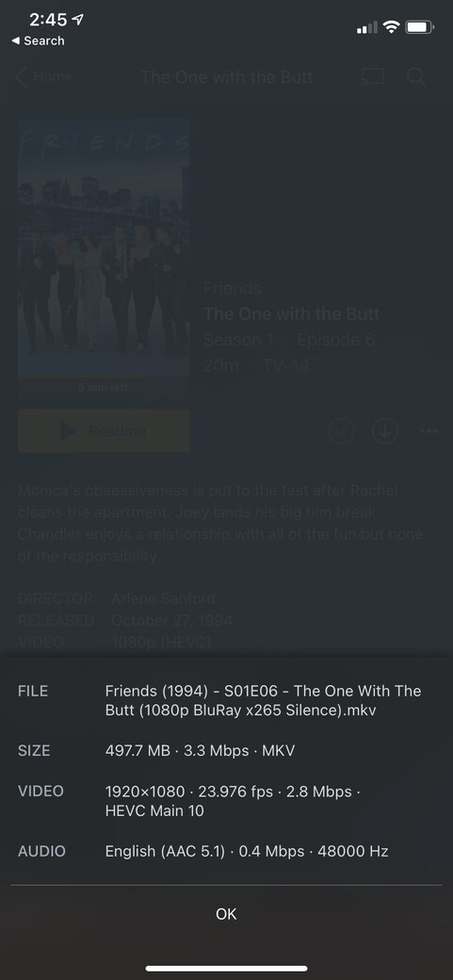
Task: Tap the FILE name row text
Action: click(x=263, y=701)
